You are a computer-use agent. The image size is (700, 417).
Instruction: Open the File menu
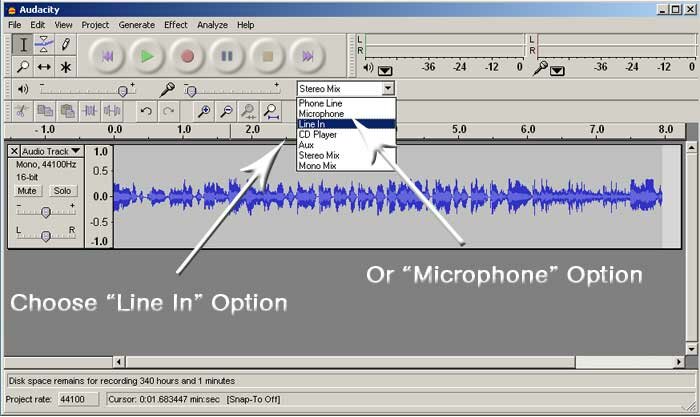pyautogui.click(x=14, y=25)
